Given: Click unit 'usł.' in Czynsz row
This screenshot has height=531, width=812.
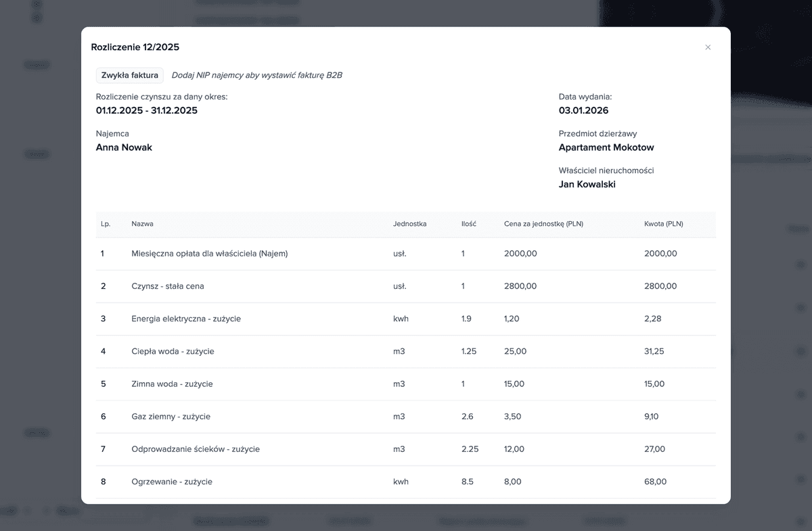Looking at the screenshot, I should [400, 286].
